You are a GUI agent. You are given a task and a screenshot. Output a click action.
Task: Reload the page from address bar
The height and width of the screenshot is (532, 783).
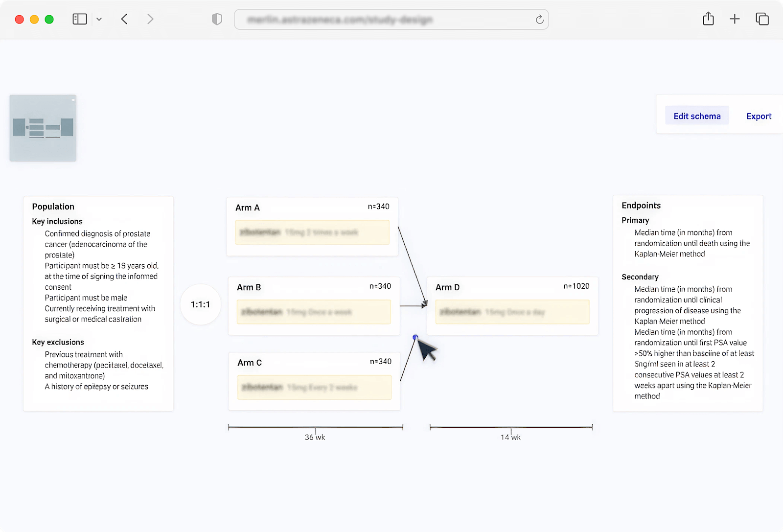point(539,20)
